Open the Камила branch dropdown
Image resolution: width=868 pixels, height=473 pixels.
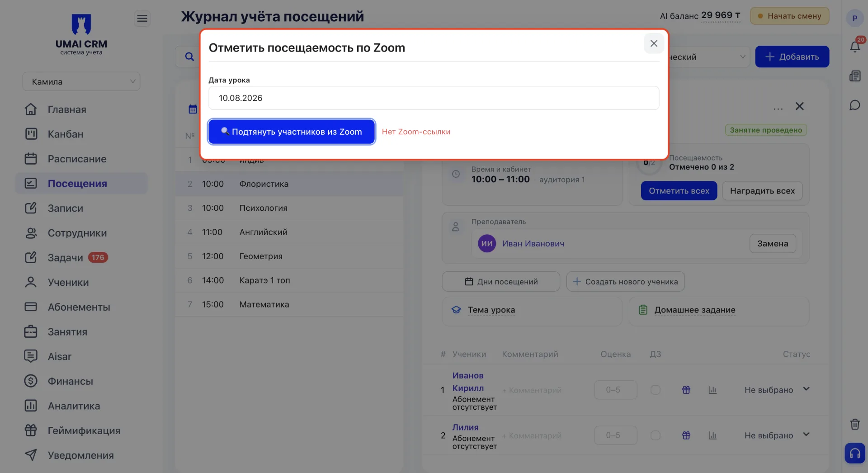pyautogui.click(x=81, y=81)
